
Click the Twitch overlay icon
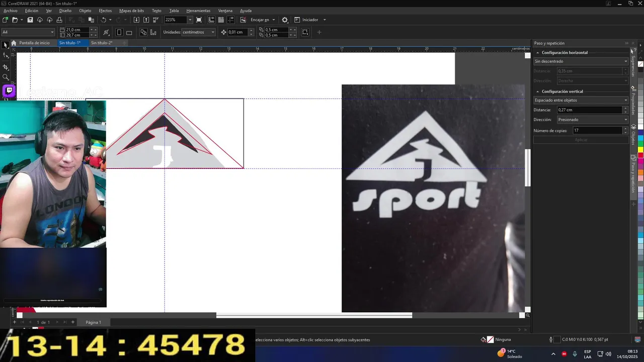[x=9, y=90]
